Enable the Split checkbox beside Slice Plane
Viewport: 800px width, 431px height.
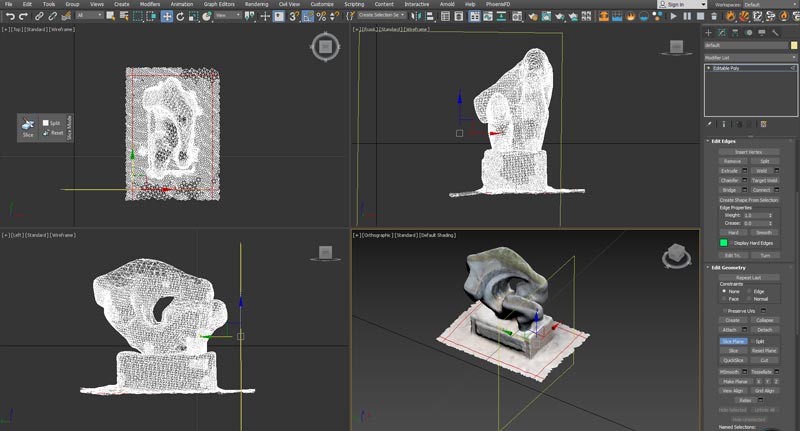[x=754, y=341]
